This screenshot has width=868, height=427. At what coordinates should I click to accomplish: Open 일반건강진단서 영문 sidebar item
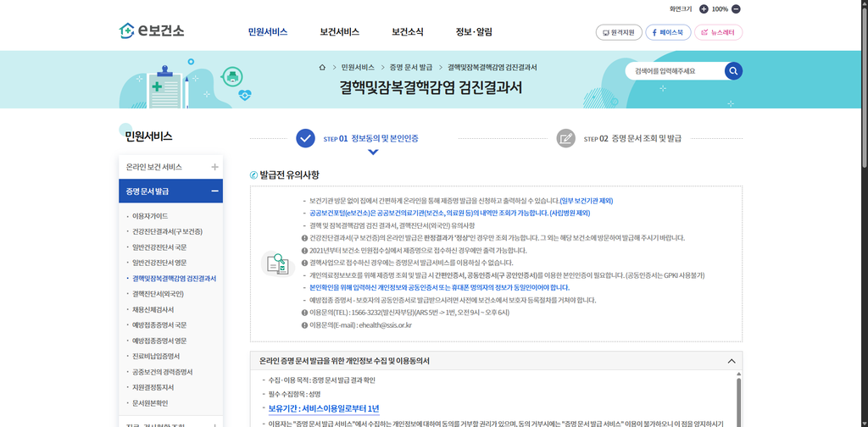click(x=159, y=262)
